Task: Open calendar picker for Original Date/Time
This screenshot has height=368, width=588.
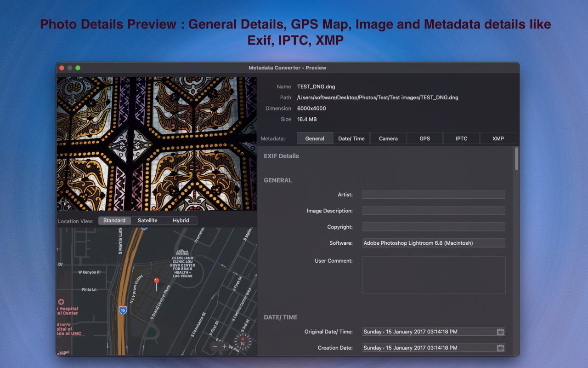Action: pos(501,332)
